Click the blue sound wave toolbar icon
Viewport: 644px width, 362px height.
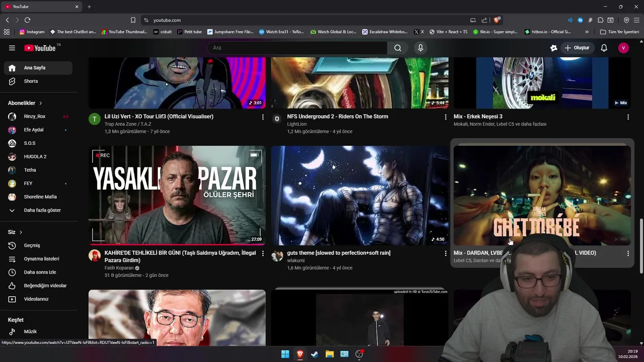(570, 20)
